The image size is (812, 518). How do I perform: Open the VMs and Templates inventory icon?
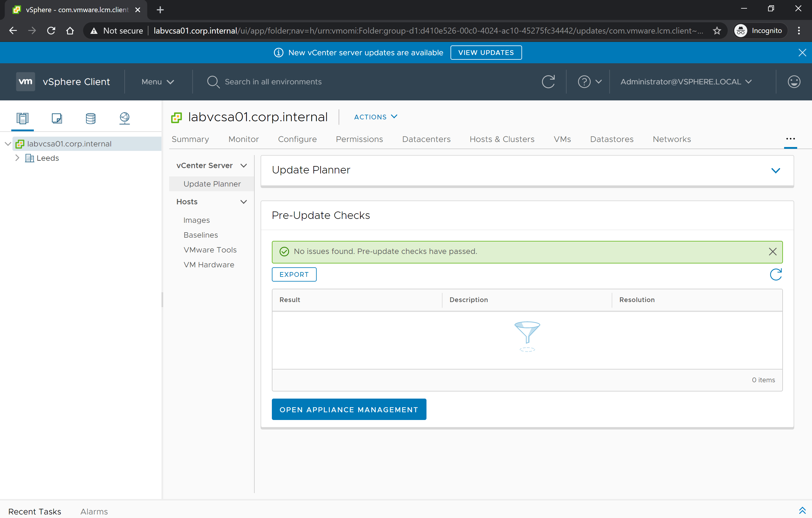57,118
